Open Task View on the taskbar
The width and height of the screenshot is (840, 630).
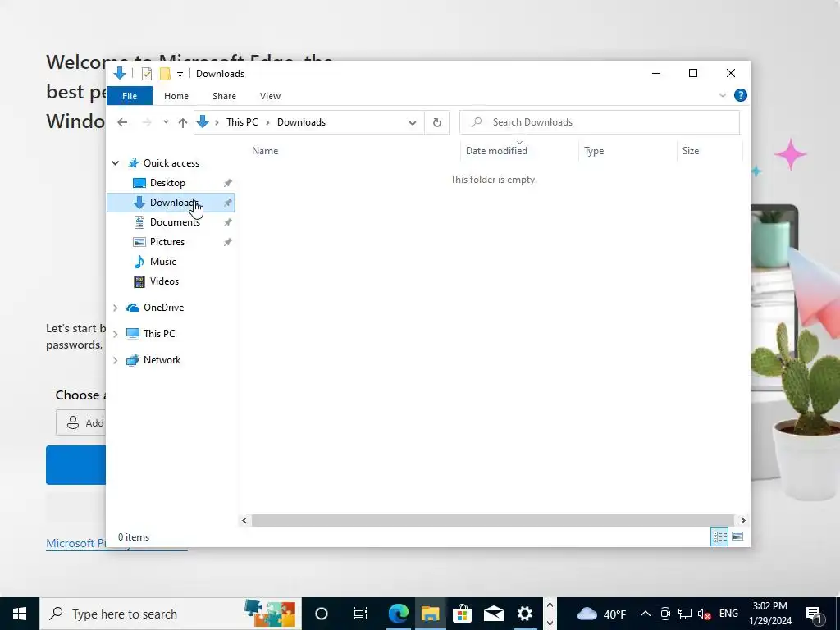tap(361, 614)
